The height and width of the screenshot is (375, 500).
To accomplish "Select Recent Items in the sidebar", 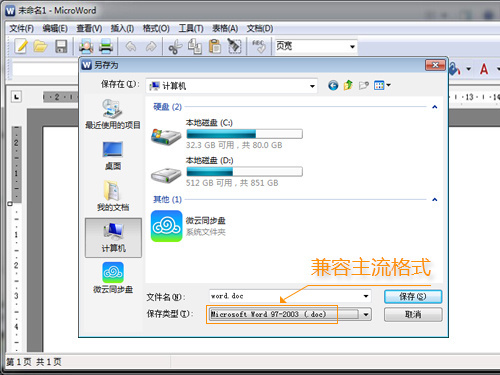I will (113, 114).
